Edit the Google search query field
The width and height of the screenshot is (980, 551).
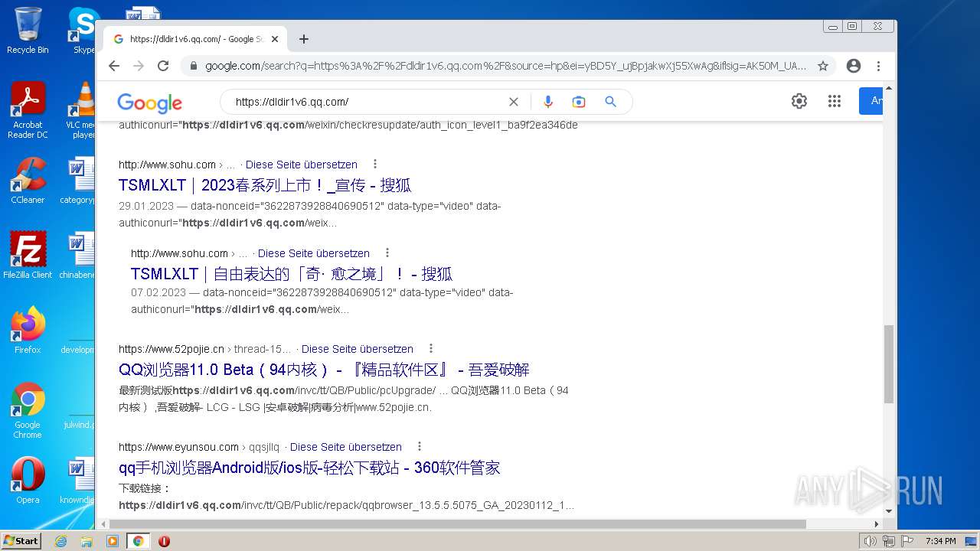point(367,102)
